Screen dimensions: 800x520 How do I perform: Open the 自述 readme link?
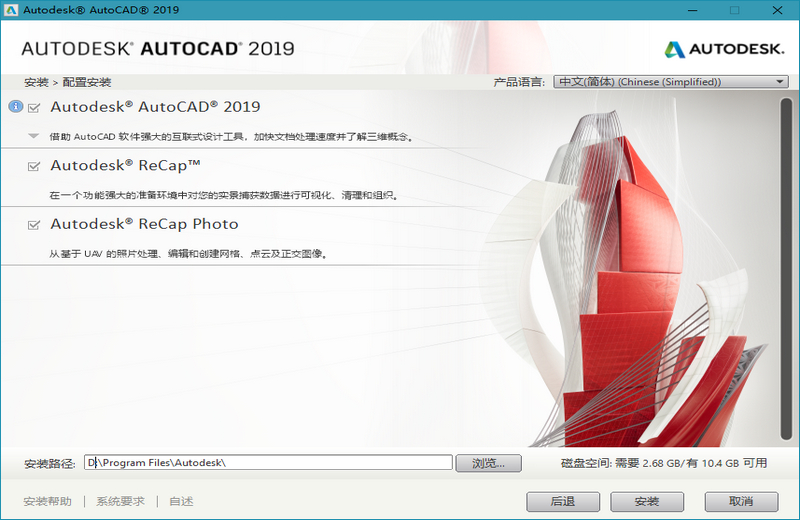point(181,501)
